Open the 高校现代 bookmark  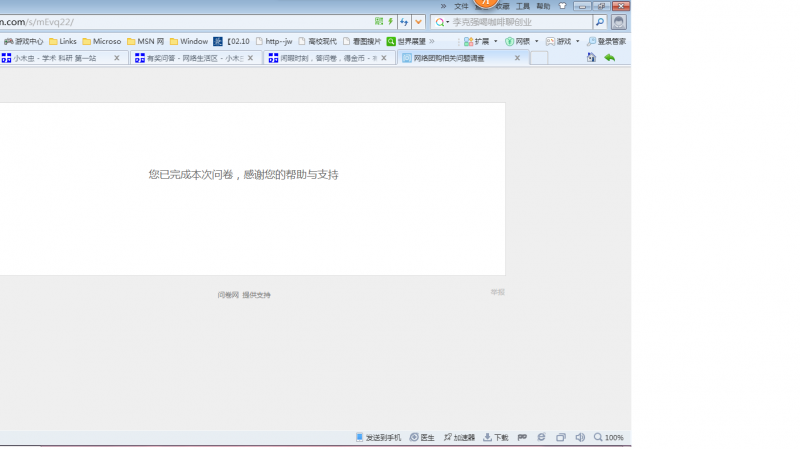[317, 41]
